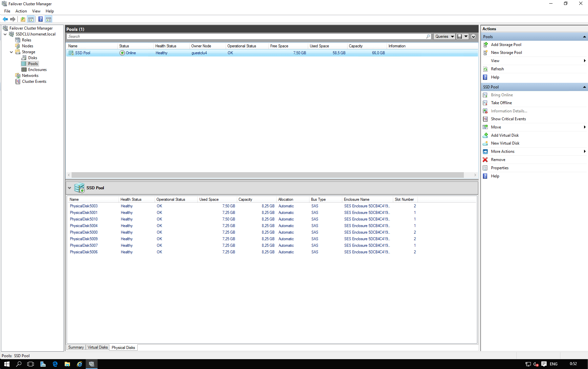
Task: Click the Disks icon under Storage
Action: click(x=24, y=58)
